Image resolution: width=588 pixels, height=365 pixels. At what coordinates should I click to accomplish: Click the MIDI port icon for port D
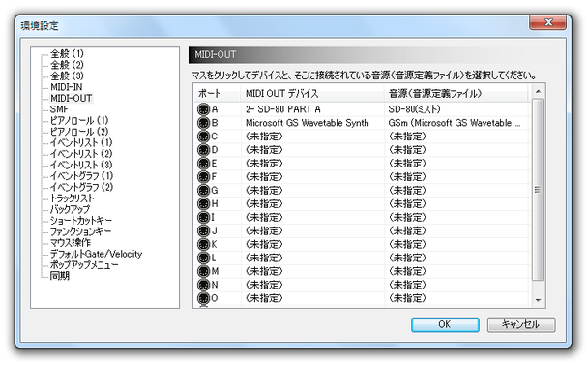203,150
